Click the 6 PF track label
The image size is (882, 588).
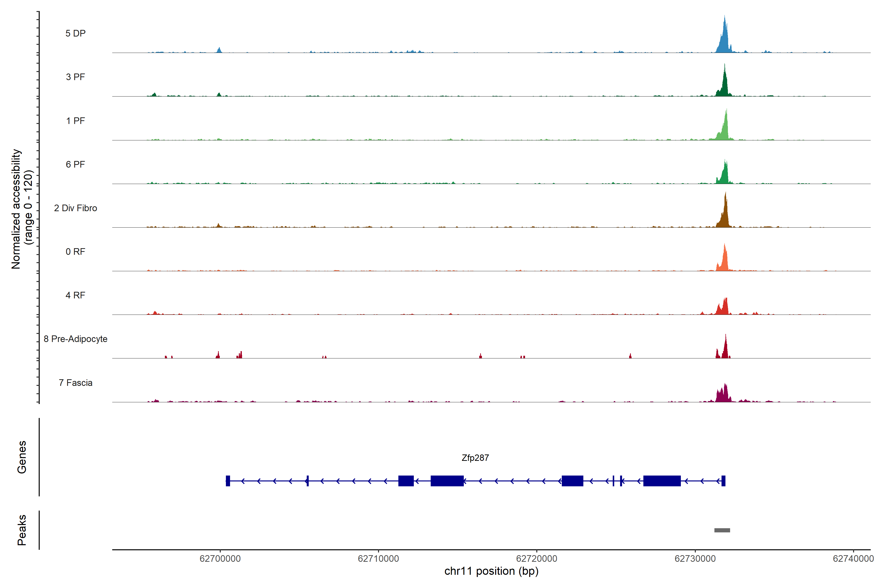[75, 164]
